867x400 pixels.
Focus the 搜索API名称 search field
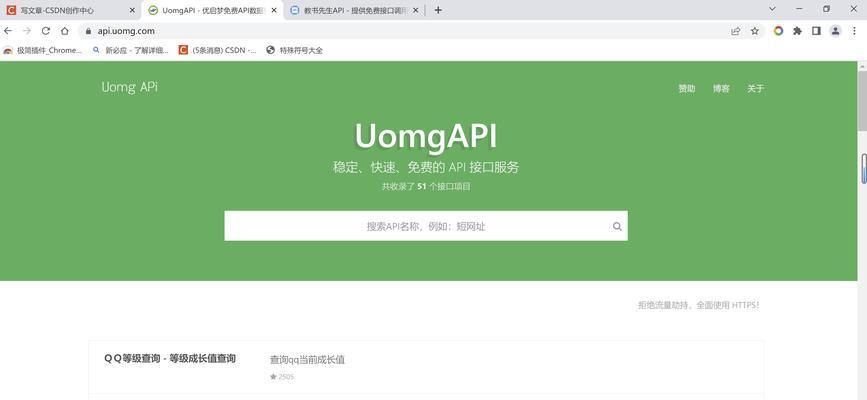click(x=426, y=226)
